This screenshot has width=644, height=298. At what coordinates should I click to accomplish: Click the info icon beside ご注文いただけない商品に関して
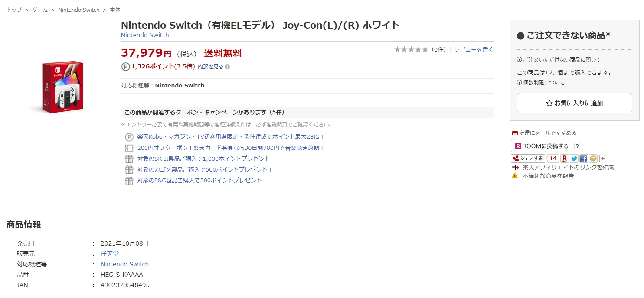(x=519, y=59)
